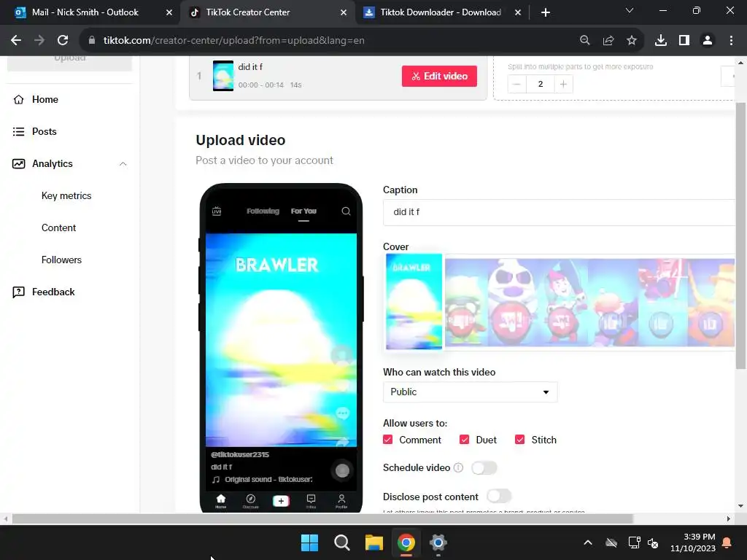
Task: Click the Home house icon in sidebar
Action: [x=18, y=99]
